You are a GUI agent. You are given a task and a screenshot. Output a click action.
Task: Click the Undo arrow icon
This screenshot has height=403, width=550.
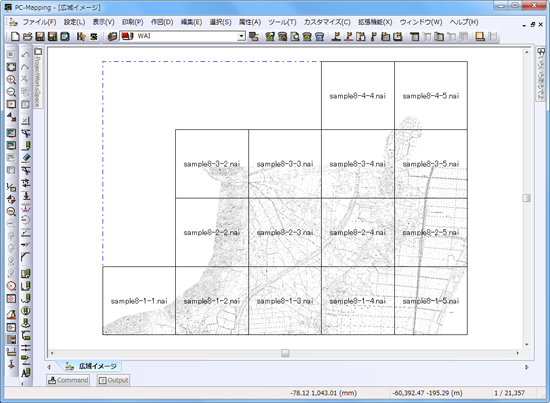click(x=25, y=55)
